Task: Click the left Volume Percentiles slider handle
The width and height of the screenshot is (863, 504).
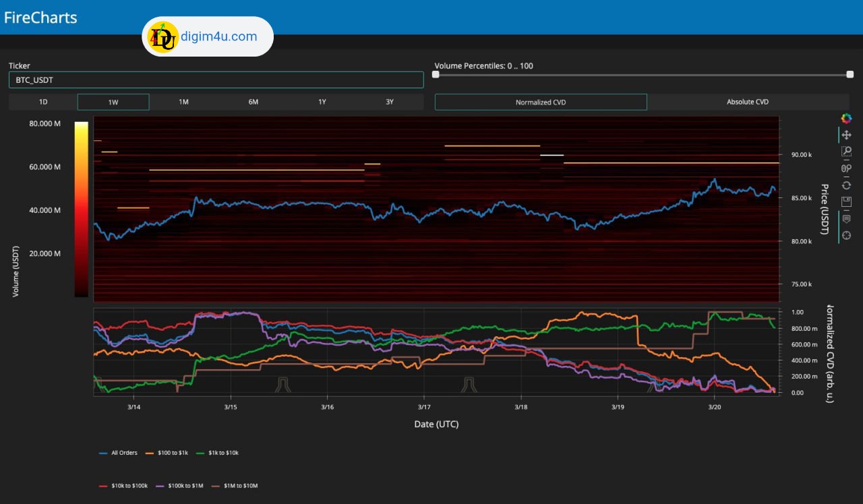Action: 436,74
